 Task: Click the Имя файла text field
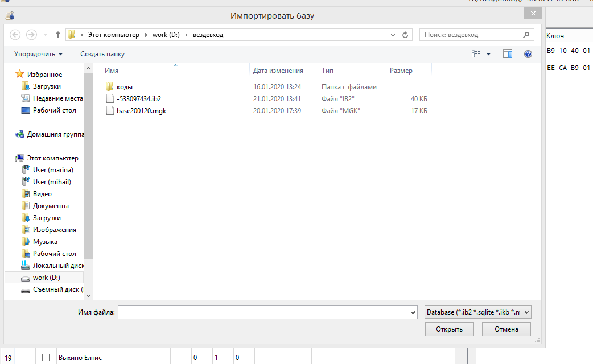point(267,312)
